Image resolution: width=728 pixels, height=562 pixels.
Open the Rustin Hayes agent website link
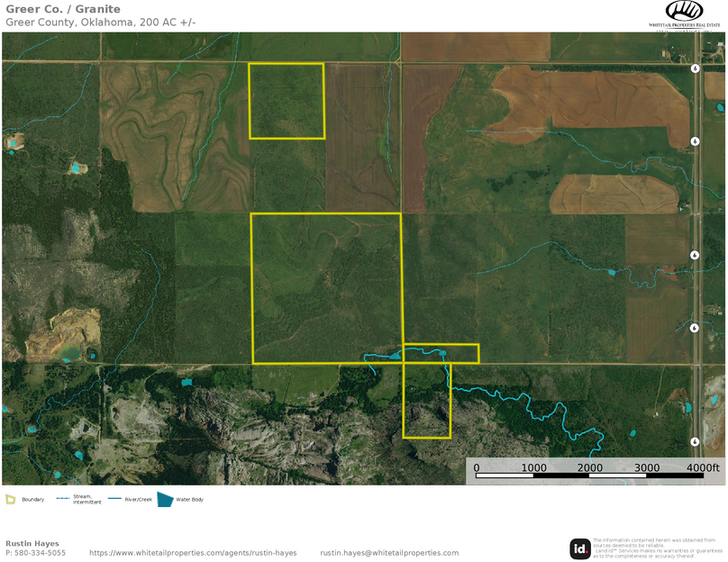pos(193,553)
